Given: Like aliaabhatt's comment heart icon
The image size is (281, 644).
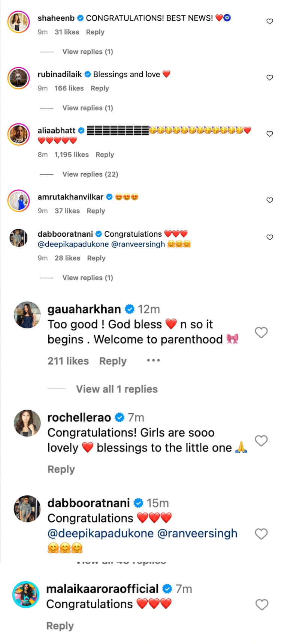Looking at the screenshot, I should tap(269, 134).
